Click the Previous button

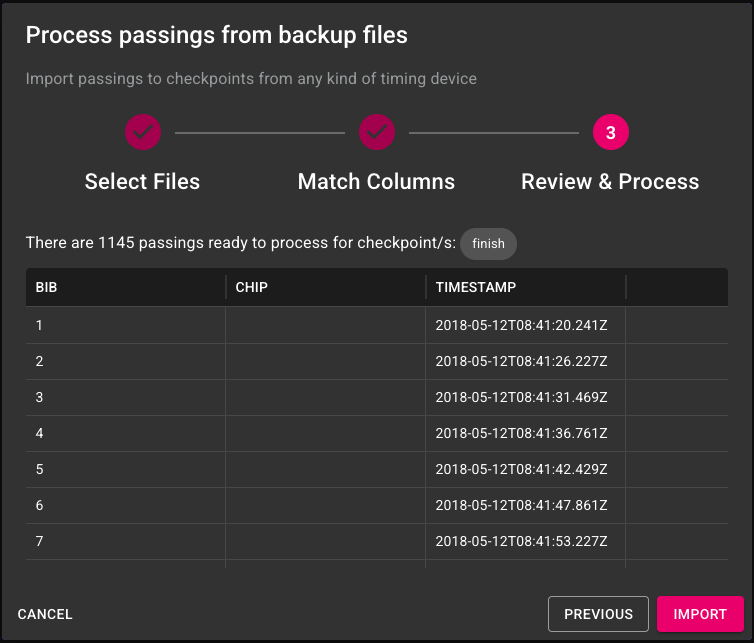click(x=598, y=614)
